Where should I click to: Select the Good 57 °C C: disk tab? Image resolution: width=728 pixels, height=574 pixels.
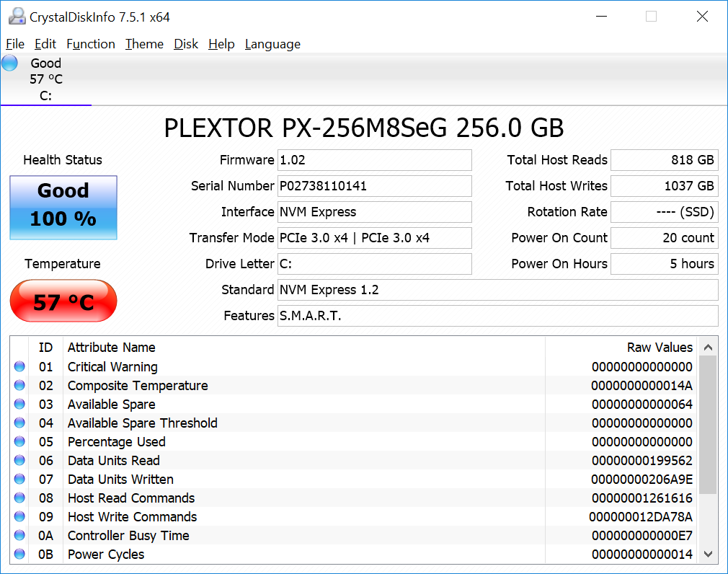coord(46,79)
